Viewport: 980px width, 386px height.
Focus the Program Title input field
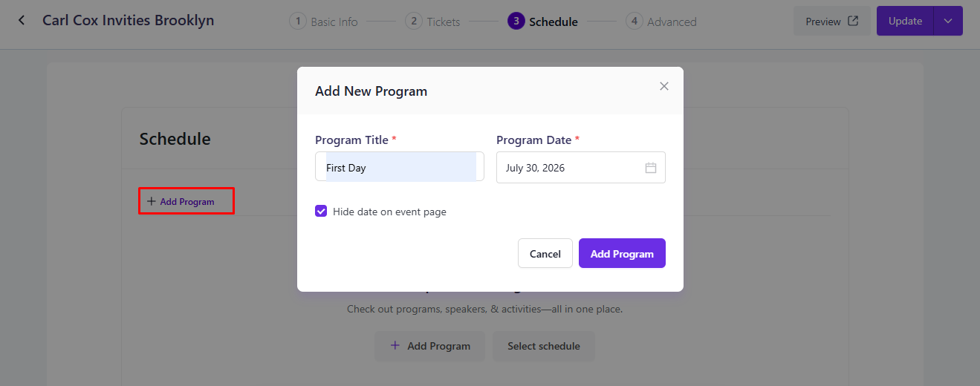click(400, 167)
